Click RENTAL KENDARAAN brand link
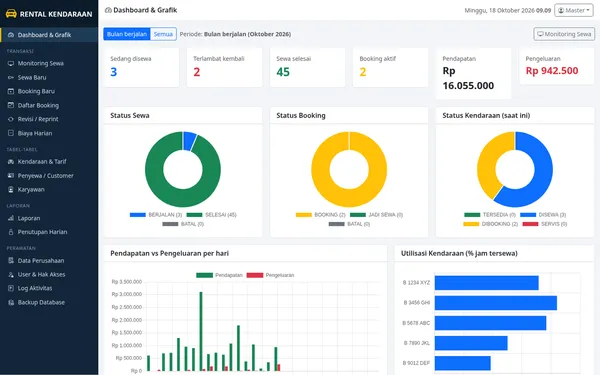 49,14
